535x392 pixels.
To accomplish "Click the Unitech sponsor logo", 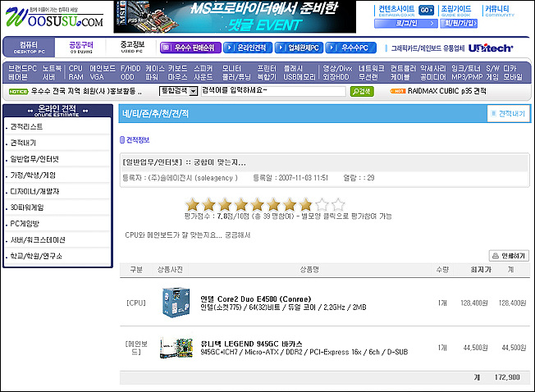I will point(491,48).
